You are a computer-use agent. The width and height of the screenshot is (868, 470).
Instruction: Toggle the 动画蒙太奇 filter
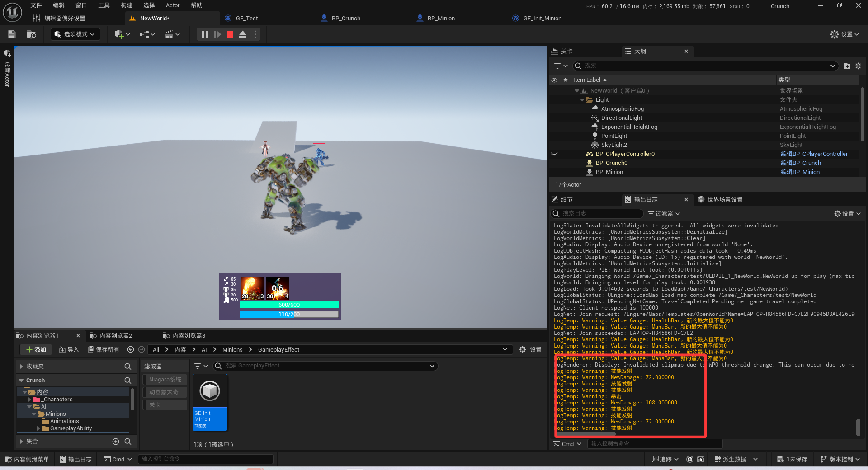point(165,392)
